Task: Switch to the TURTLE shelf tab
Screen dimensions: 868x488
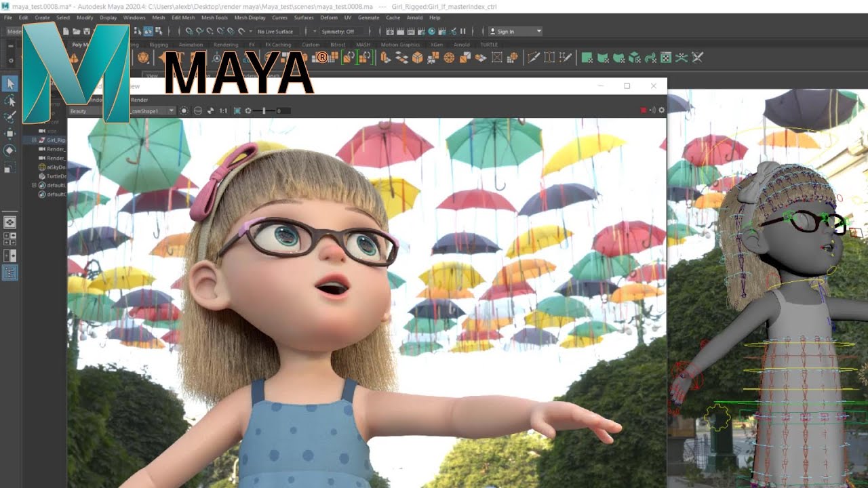Action: point(488,45)
